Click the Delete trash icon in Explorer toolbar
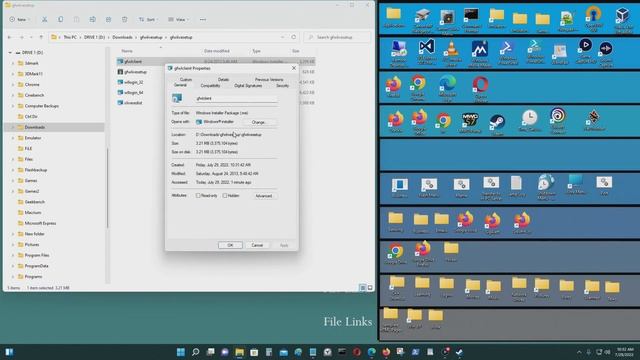640x360 pixels. [x=124, y=19]
